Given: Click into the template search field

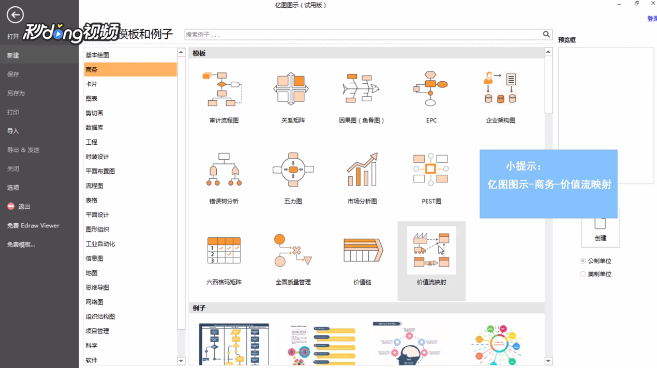Looking at the screenshot, I should (363, 34).
